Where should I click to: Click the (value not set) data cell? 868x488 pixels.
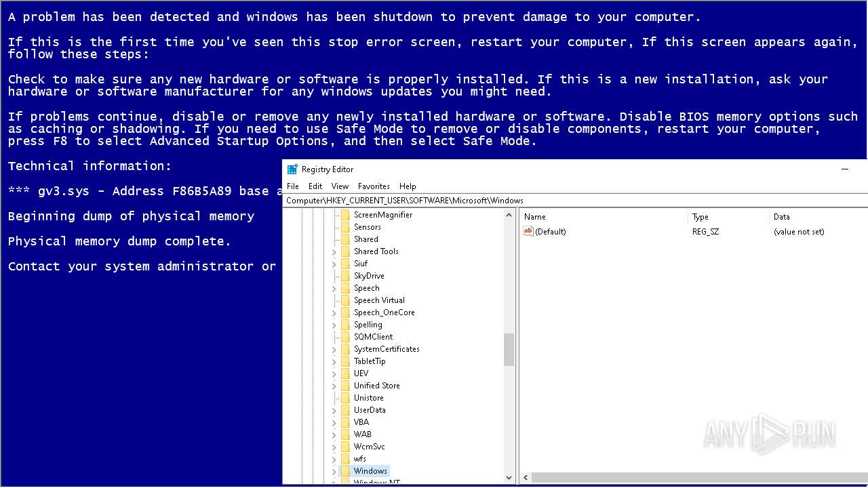point(799,232)
